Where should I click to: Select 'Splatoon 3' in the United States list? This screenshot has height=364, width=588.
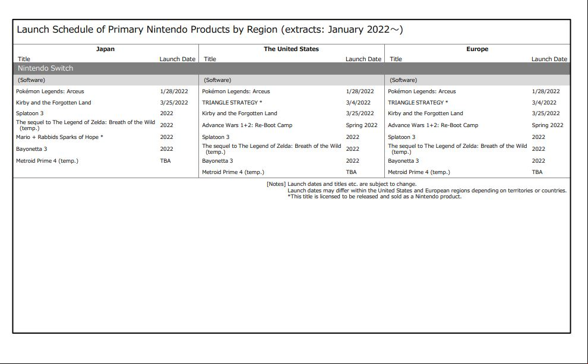pyautogui.click(x=216, y=137)
